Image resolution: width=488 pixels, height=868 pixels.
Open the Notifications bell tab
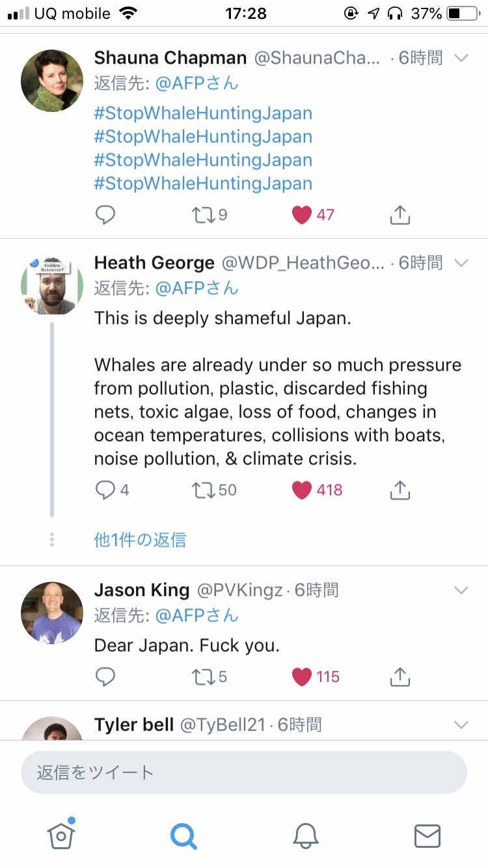tap(305, 835)
